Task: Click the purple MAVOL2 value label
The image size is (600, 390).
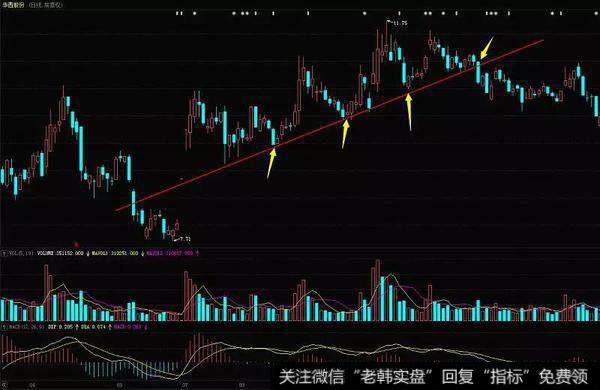Action: coord(170,253)
